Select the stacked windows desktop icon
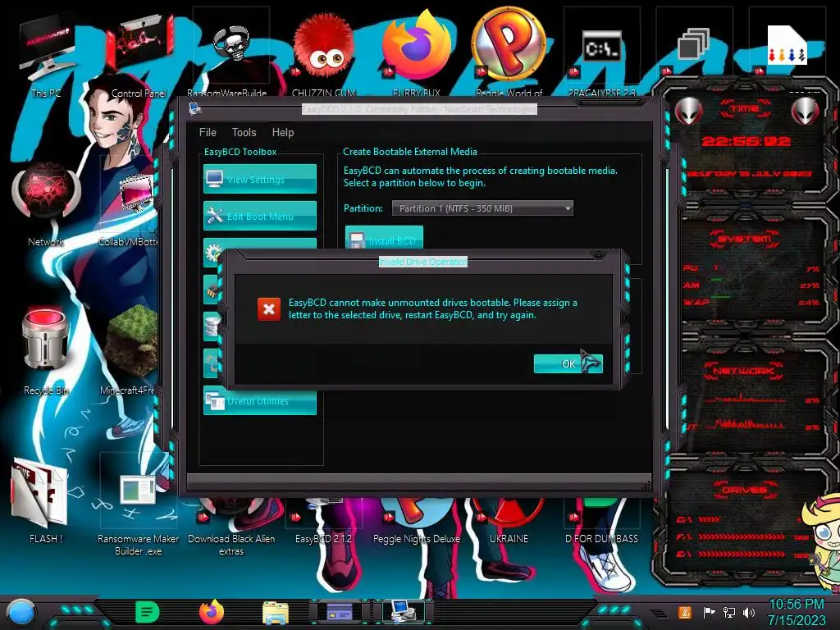Image resolution: width=840 pixels, height=630 pixels. tap(694, 46)
